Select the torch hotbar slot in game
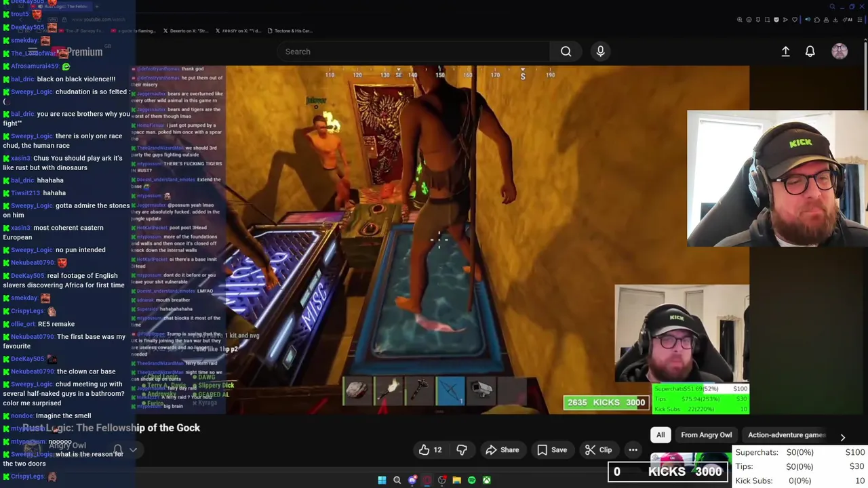Viewport: 868px width, 488px height. click(388, 390)
